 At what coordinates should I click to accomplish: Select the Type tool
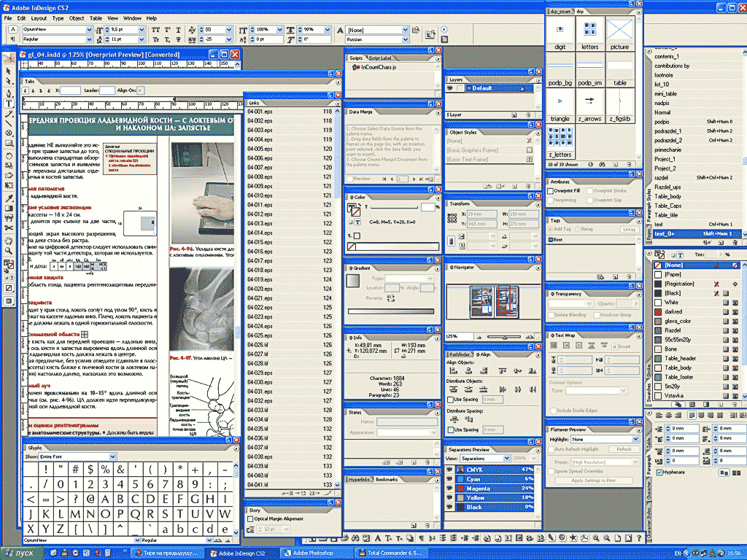(x=8, y=103)
